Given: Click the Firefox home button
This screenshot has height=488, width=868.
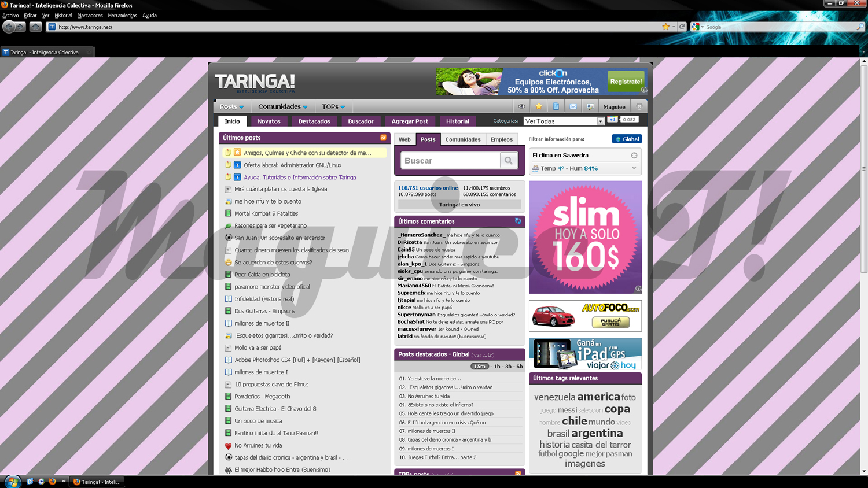Looking at the screenshot, I should [35, 27].
